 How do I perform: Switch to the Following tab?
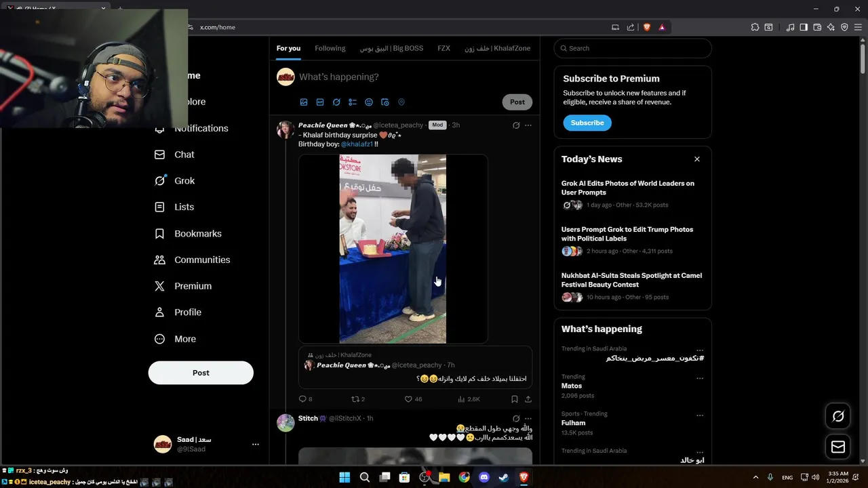pos(330,48)
